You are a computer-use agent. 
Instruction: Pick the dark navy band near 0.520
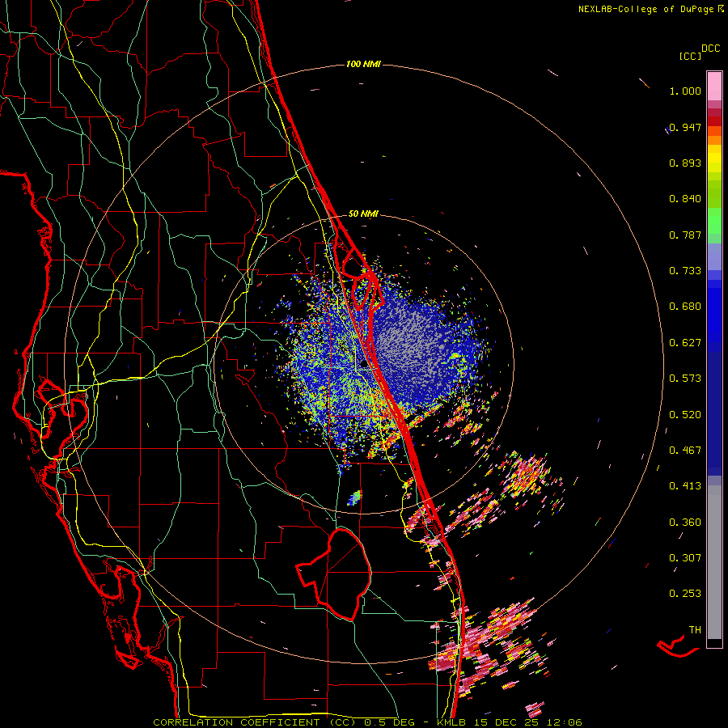pos(714,413)
